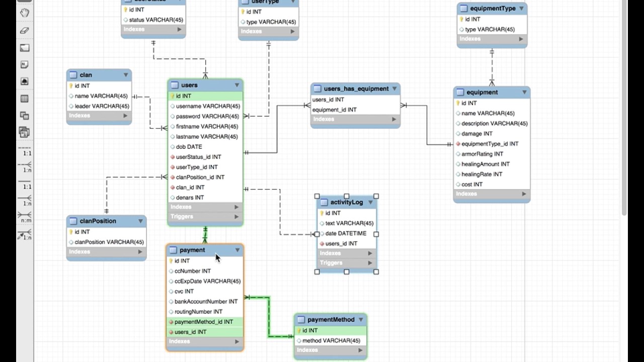Click the payment table header icon
The height and width of the screenshot is (362, 644).
(173, 250)
